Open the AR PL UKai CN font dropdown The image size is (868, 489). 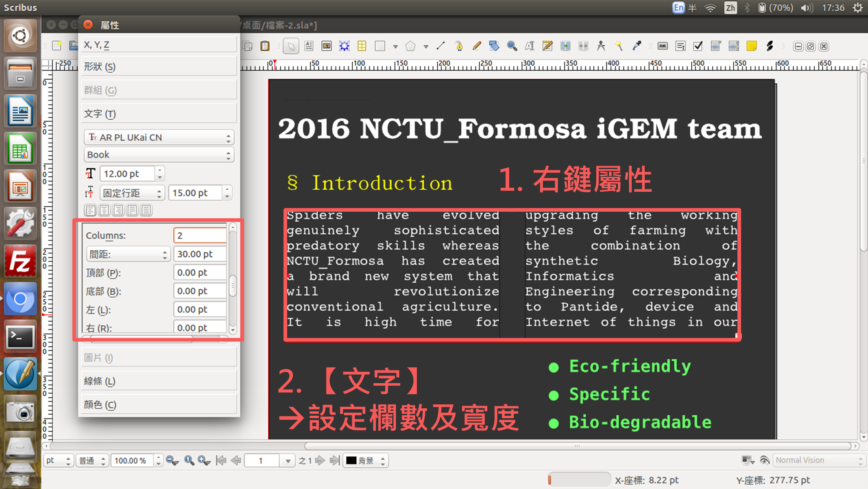159,138
